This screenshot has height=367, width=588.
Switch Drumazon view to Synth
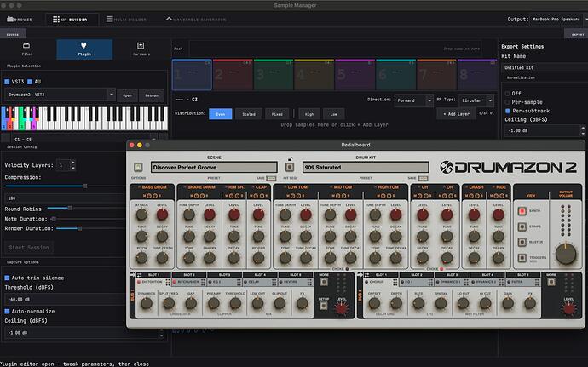click(522, 211)
